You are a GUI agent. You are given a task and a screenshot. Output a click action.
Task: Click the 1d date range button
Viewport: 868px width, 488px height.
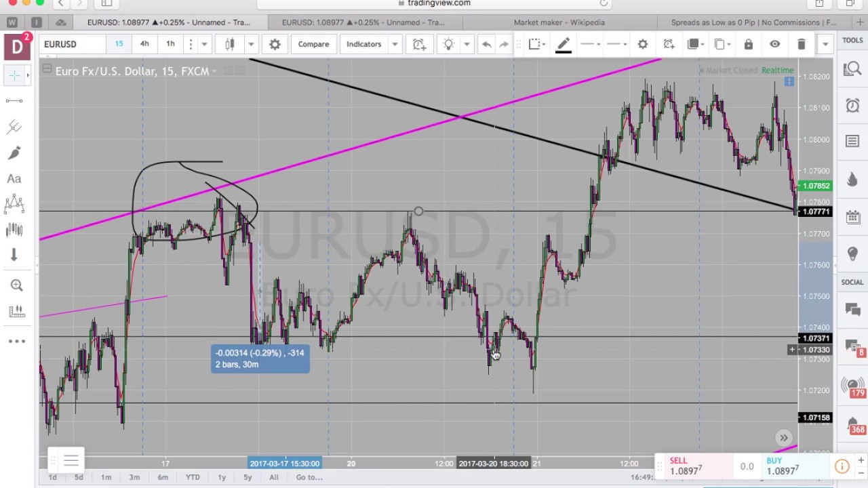(x=52, y=477)
